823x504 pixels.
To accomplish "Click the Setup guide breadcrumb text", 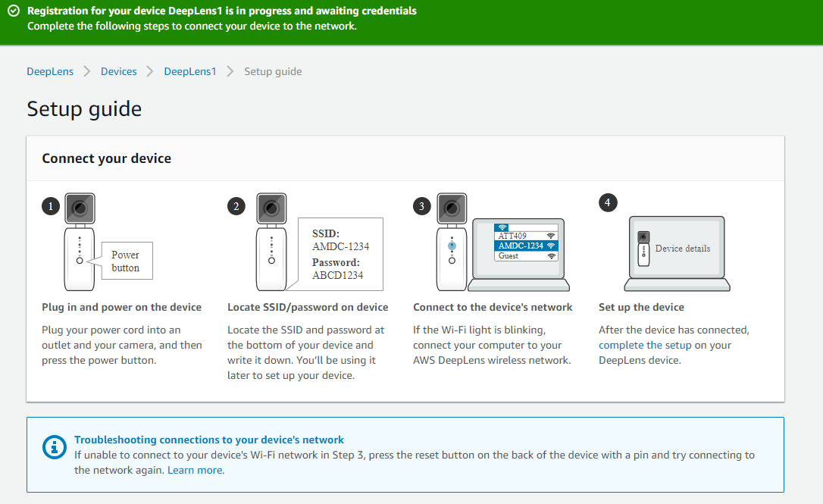I will [273, 71].
